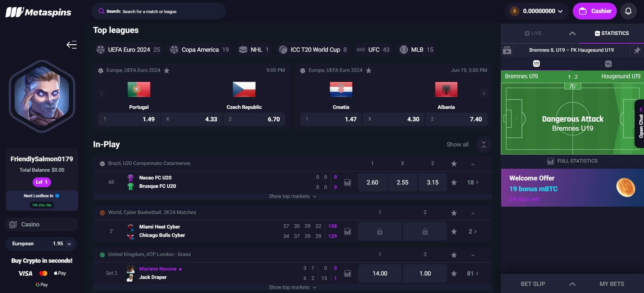644x293 pixels.
Task: Switch to the STATISTICS tab
Action: click(x=611, y=33)
